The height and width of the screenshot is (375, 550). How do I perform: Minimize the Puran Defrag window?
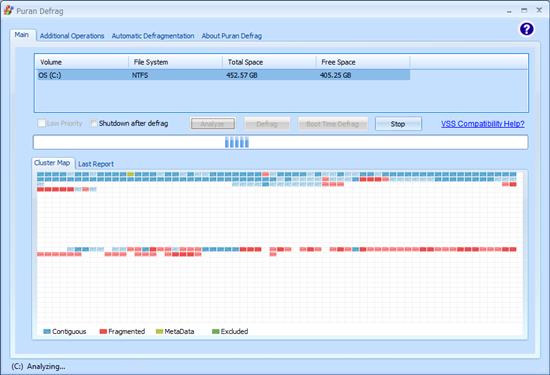509,11
